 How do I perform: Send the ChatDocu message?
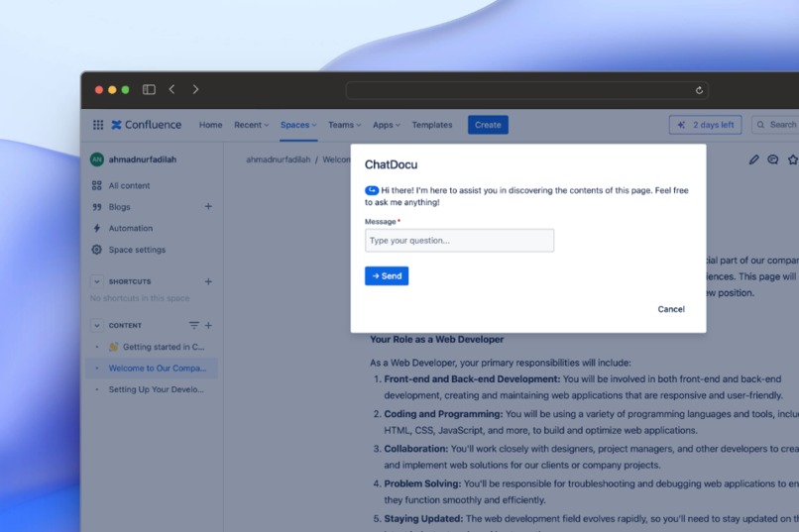tap(387, 276)
